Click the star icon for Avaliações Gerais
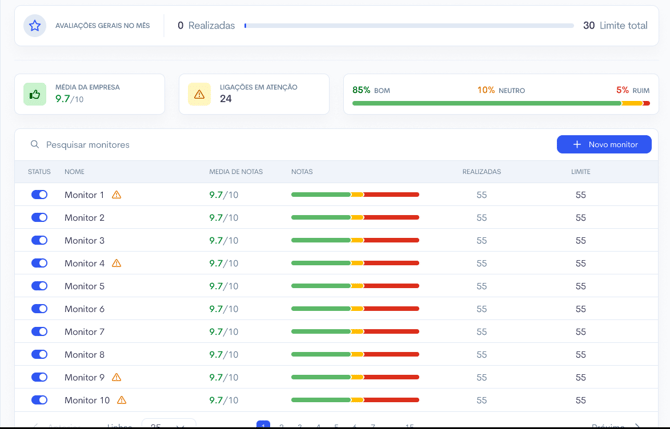670x429 pixels. (35, 26)
